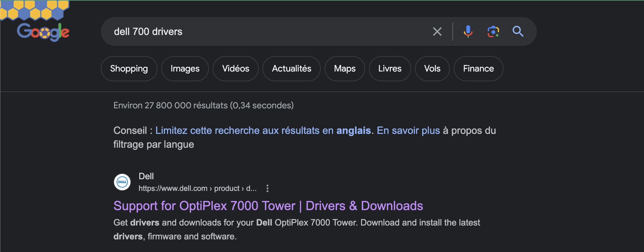Open "Support for OptiPlex 7000 Tower" result
The width and height of the screenshot is (644, 252).
click(268, 206)
